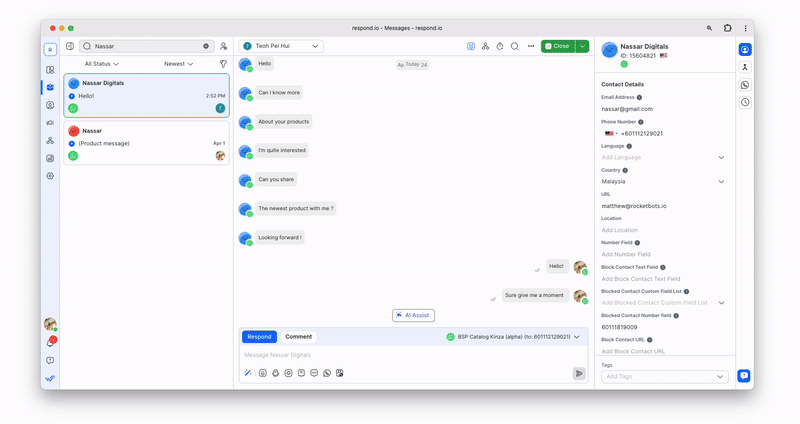Click the send message arrow button
Image resolution: width=800 pixels, height=424 pixels.
(579, 373)
